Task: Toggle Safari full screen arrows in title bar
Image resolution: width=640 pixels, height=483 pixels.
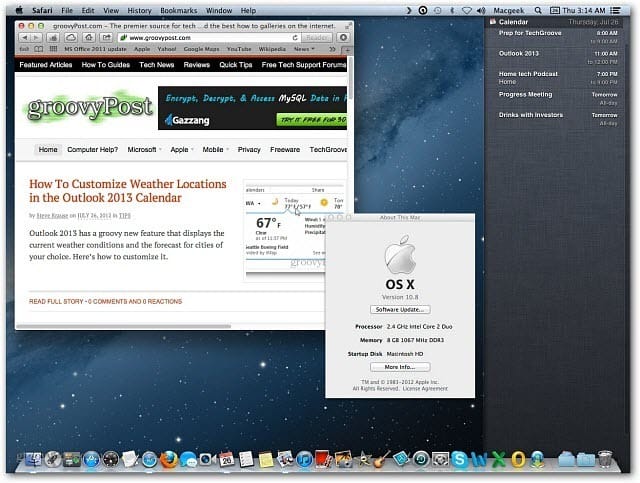Action: click(348, 26)
